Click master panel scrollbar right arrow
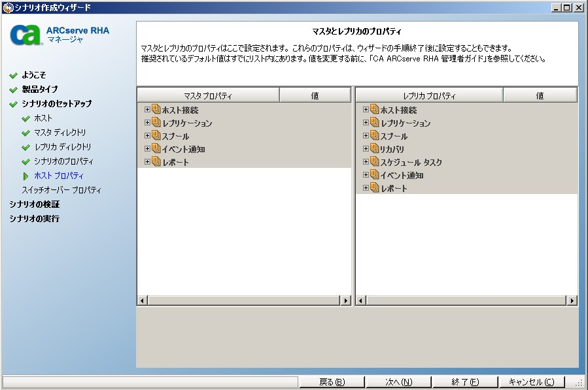The image size is (588, 390). (x=345, y=301)
